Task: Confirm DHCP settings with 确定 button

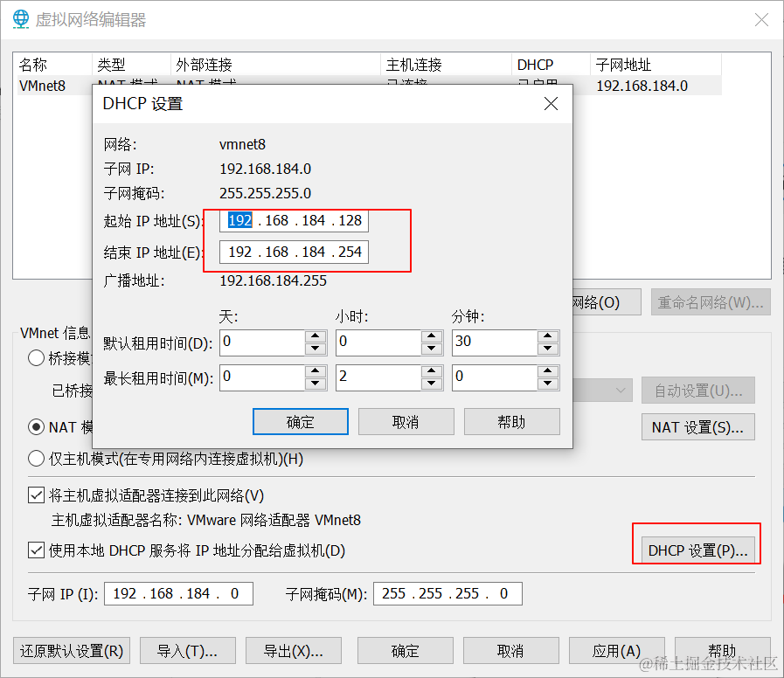Action: [300, 421]
